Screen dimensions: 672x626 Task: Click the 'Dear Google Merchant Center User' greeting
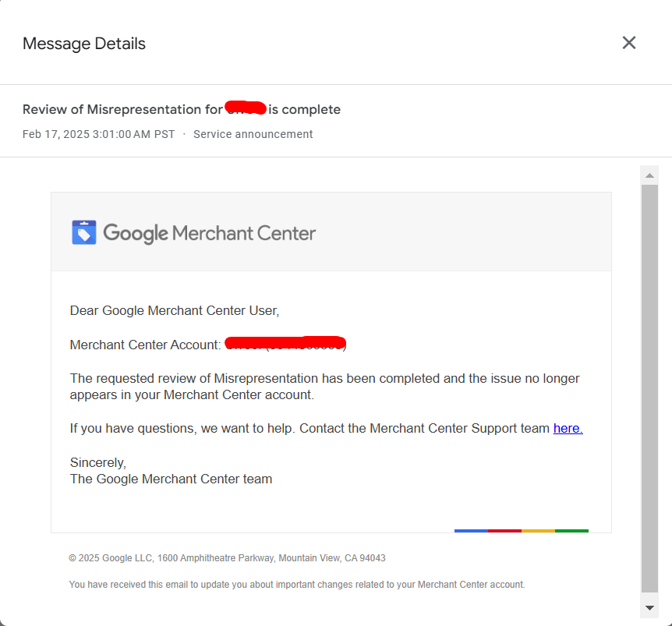click(x=174, y=310)
